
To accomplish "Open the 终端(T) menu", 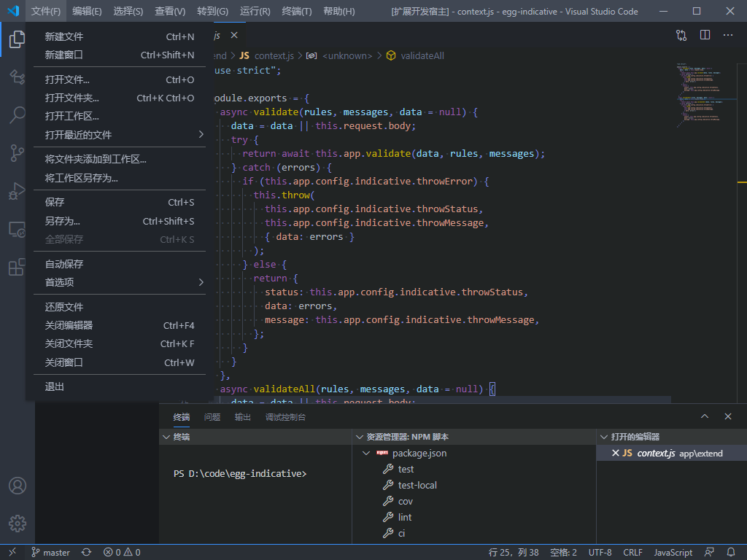I will [x=296, y=11].
